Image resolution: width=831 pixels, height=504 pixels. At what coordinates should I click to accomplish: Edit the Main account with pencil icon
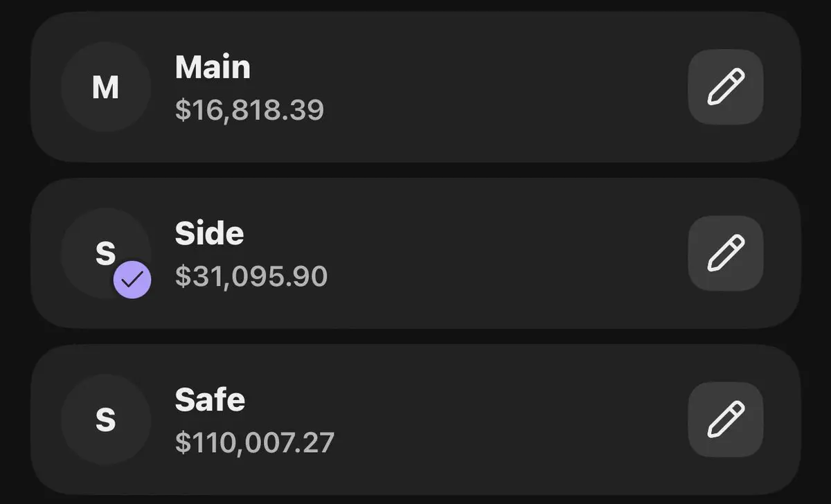point(725,87)
